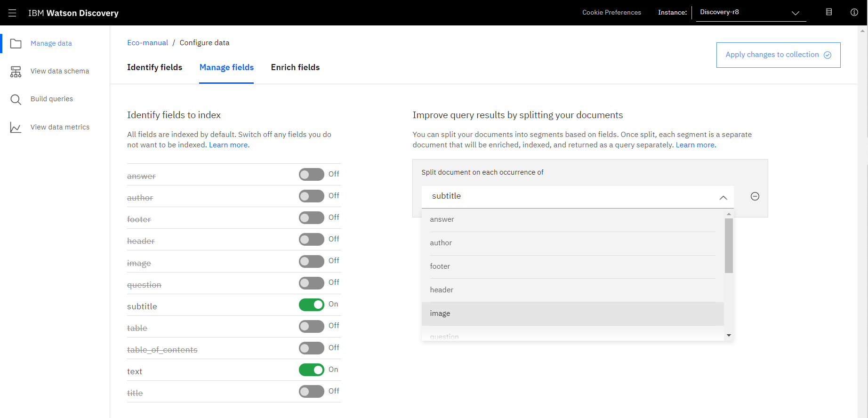868x418 pixels.
Task: Open the info icon in header
Action: click(854, 12)
